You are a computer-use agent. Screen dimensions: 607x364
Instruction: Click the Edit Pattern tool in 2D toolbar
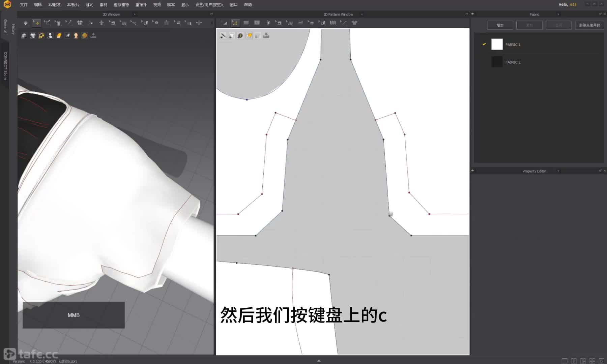224,23
